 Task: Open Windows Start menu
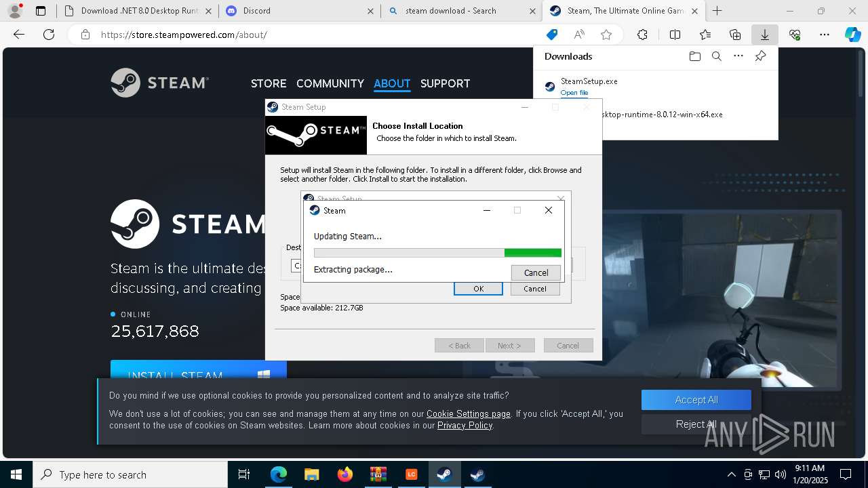(x=16, y=474)
